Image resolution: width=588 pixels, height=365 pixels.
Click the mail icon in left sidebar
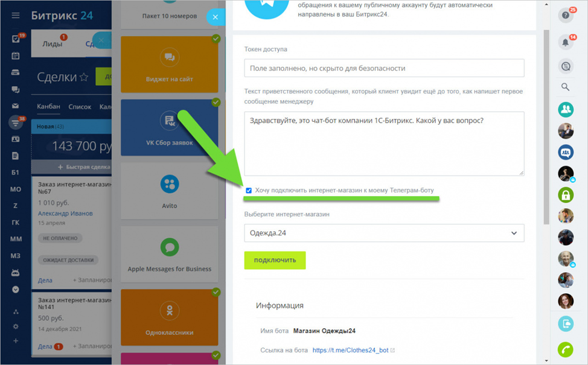15,106
